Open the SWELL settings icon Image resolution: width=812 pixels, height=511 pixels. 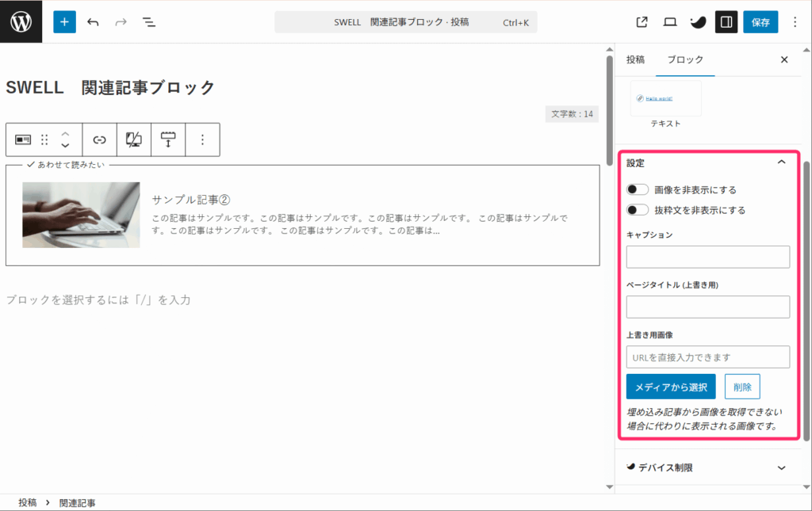(x=698, y=22)
